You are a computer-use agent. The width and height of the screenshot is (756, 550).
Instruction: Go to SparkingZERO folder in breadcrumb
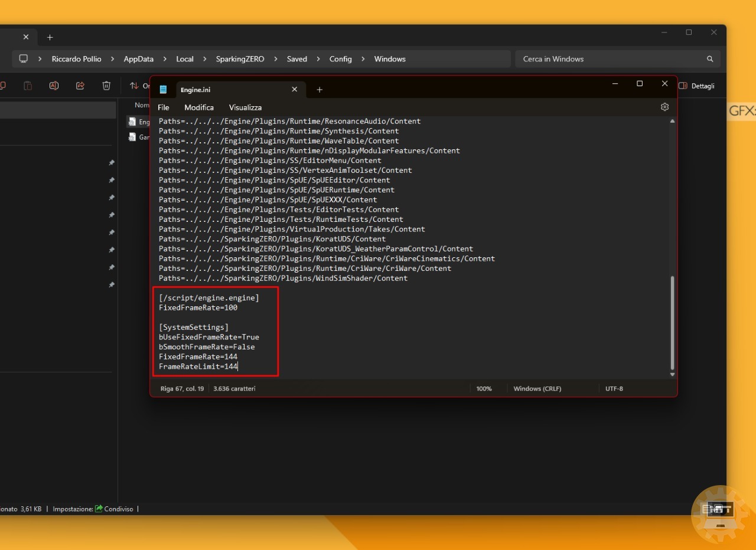click(x=240, y=59)
